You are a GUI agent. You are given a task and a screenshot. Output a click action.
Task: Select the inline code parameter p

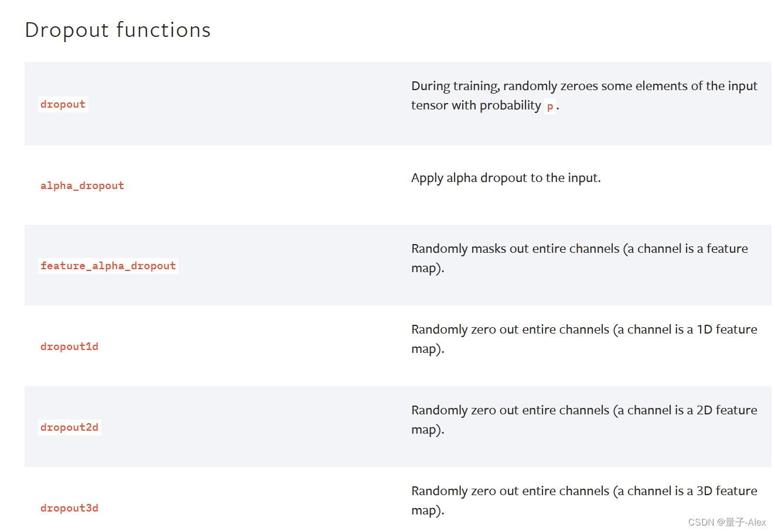pos(550,106)
